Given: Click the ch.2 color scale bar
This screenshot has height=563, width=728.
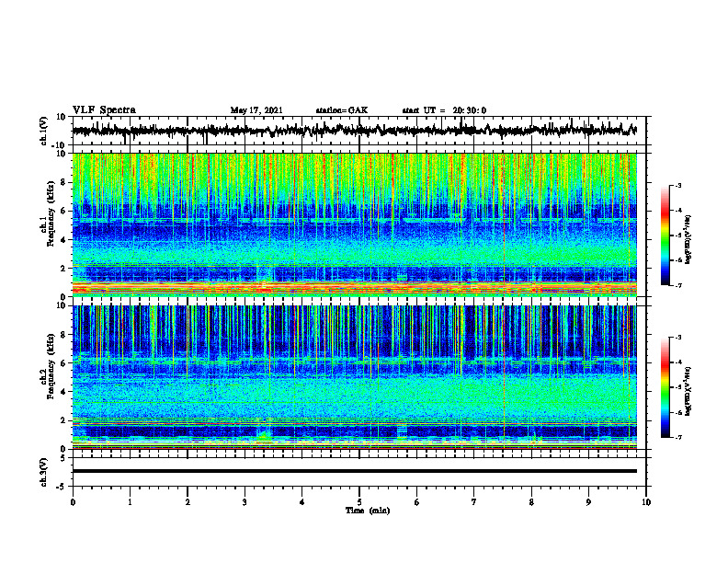Looking at the screenshot, I should click(665, 387).
